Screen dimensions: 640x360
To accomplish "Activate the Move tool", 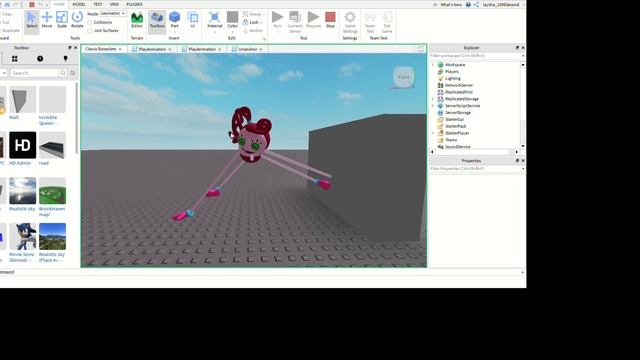I will (x=47, y=20).
